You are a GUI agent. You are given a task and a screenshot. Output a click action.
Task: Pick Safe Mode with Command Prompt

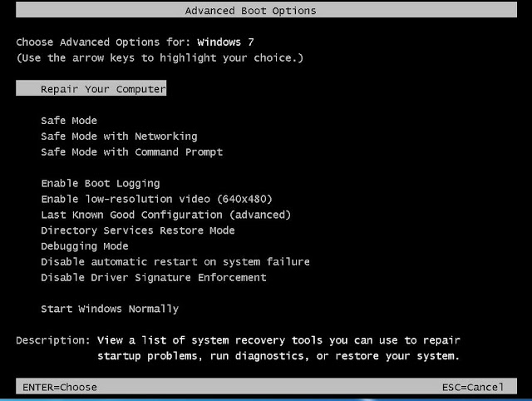coord(131,152)
